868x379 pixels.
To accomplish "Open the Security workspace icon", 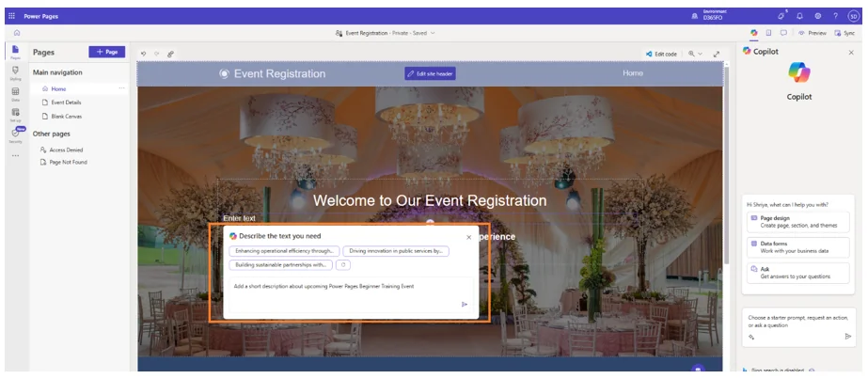I will pos(15,134).
